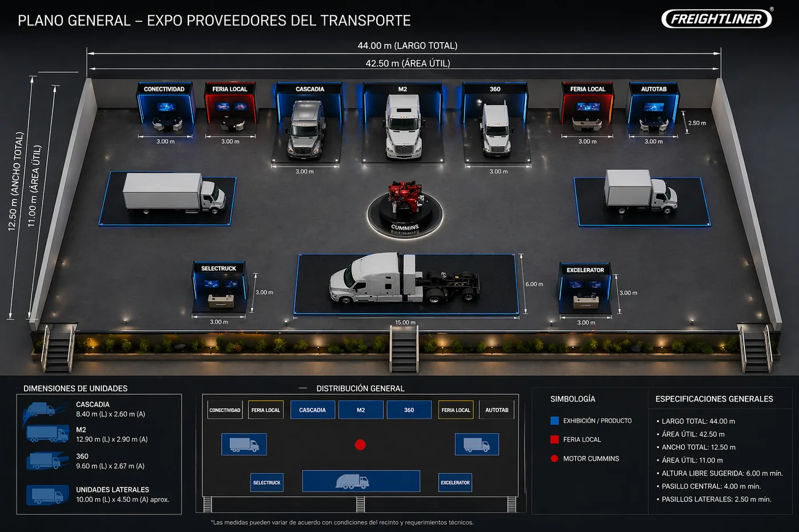Click the right stair symbol in Distribución General
The image size is (799, 532).
point(511,504)
